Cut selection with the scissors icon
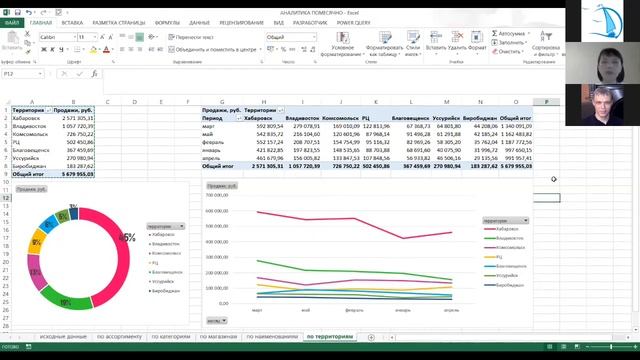 point(27,34)
